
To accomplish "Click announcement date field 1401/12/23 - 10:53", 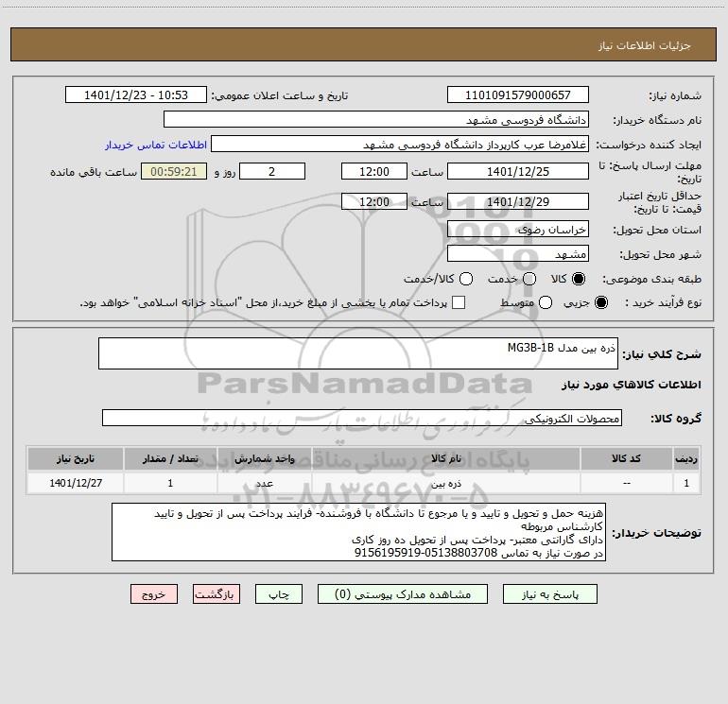I will point(135,94).
